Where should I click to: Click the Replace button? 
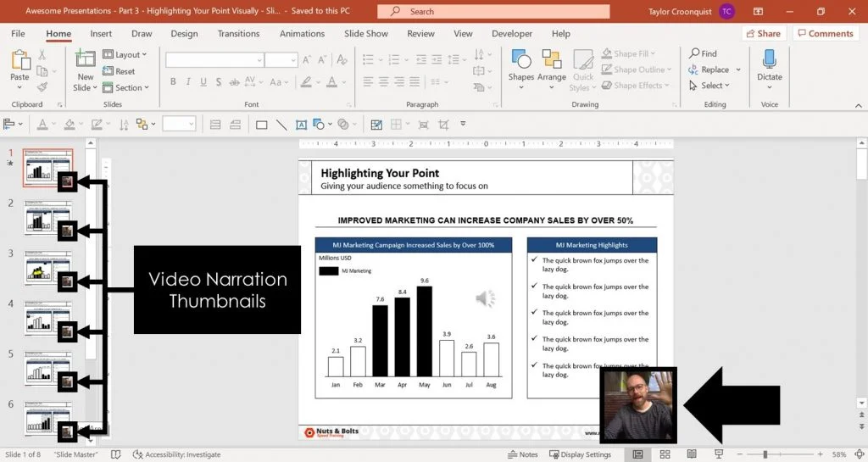(x=709, y=70)
